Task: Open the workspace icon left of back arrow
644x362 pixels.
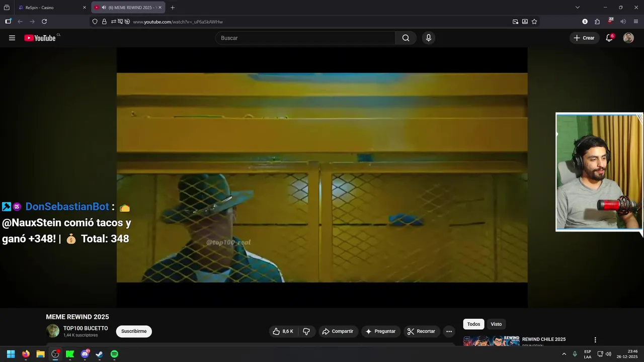Action: (8, 22)
